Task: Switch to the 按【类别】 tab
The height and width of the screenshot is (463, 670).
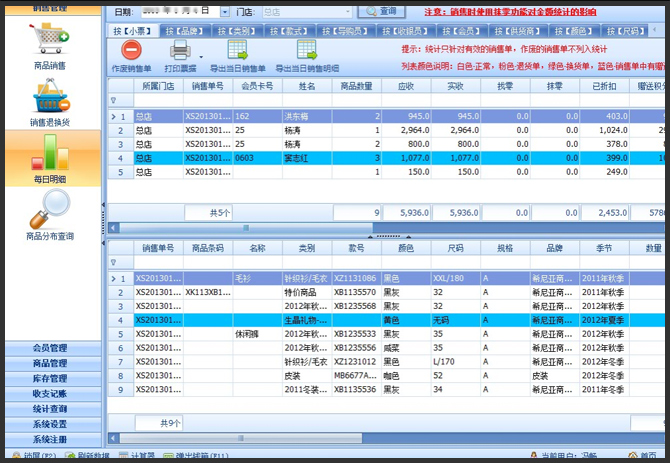Action: click(237, 31)
